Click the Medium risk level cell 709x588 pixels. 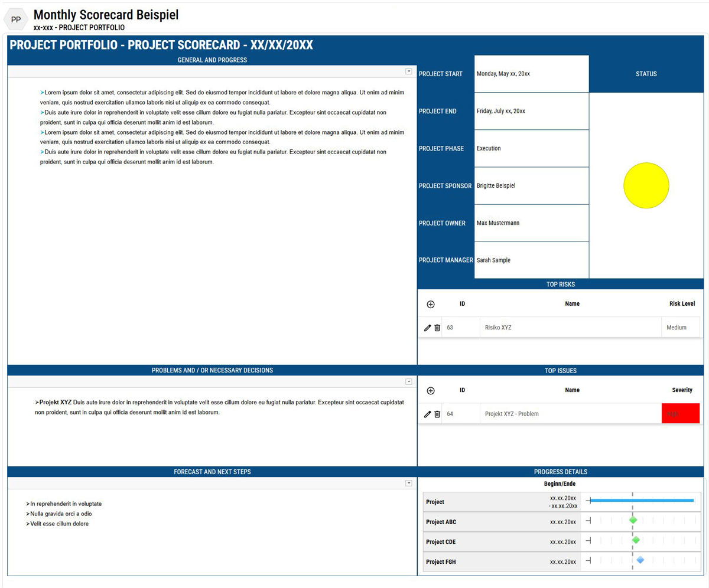pos(680,328)
